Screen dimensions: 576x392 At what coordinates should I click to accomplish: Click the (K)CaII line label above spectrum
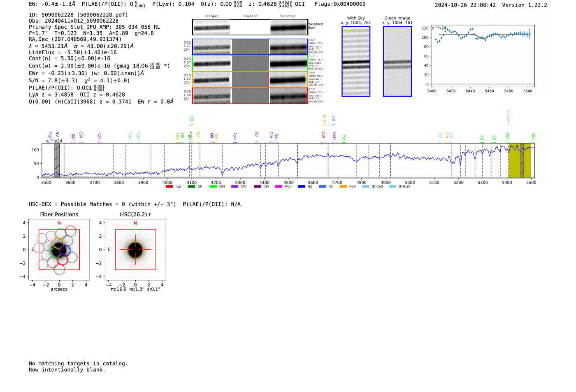509,117
